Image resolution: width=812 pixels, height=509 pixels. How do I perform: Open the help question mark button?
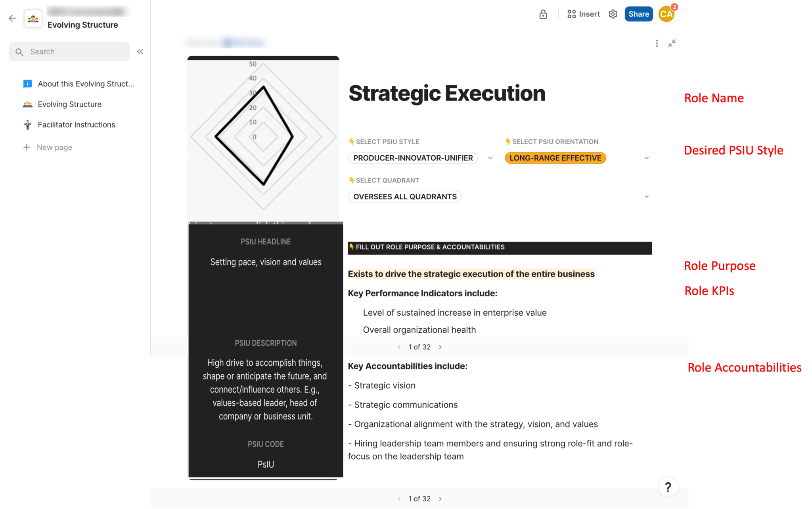point(668,487)
